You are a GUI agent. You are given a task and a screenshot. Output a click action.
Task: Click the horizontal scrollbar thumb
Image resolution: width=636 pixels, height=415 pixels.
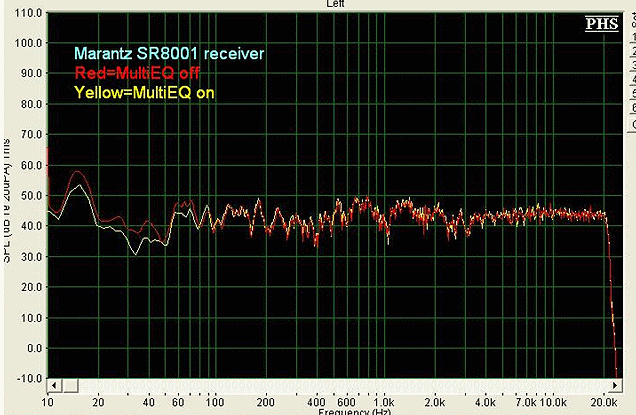(x=71, y=385)
